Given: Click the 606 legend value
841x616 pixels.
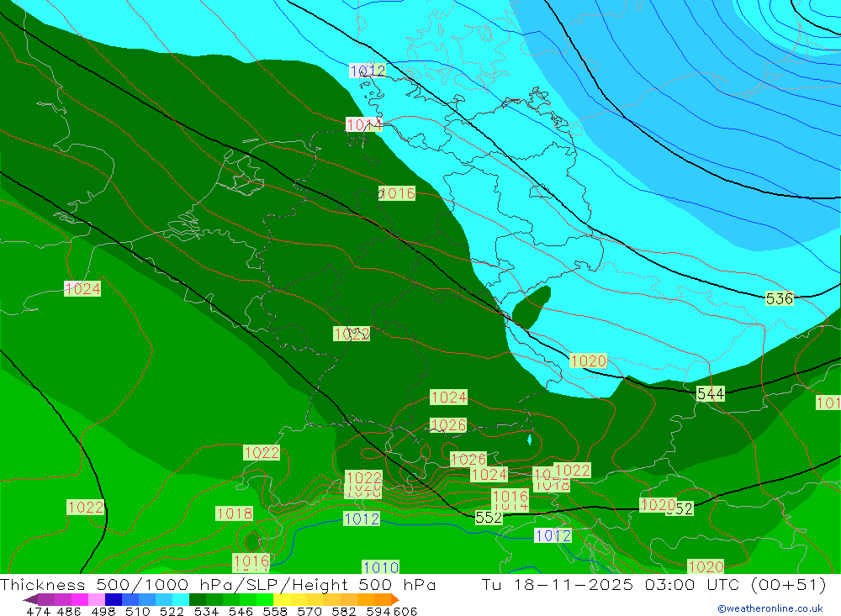Looking at the screenshot, I should 405,611.
